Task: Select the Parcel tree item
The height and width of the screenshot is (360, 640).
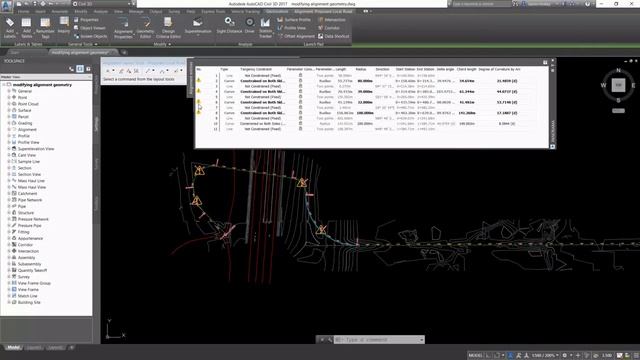Action: tap(23, 117)
